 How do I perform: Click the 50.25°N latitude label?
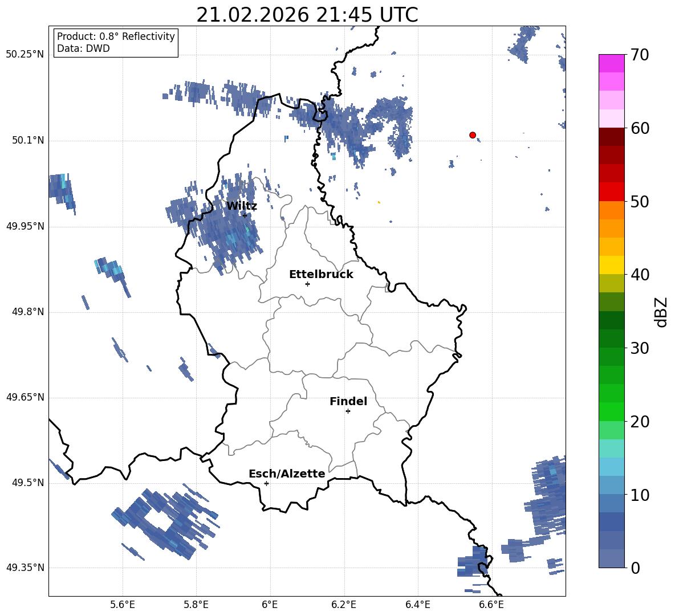[x=25, y=55]
